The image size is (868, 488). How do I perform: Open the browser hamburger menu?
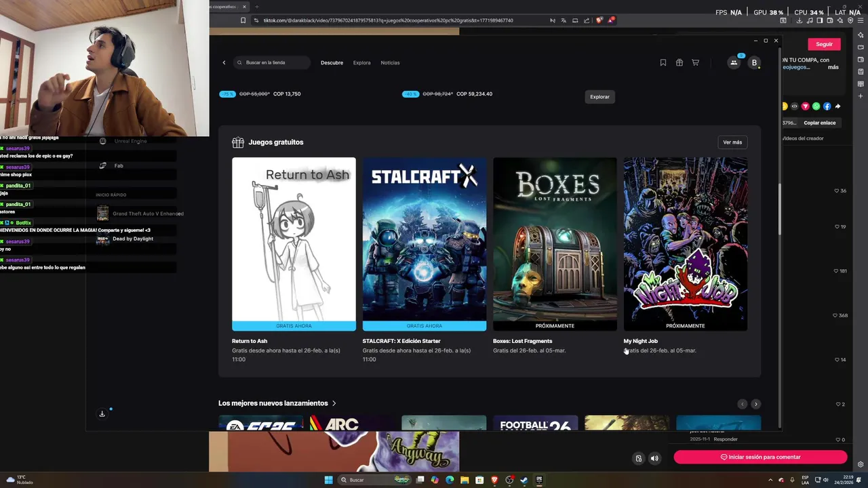coord(861,20)
